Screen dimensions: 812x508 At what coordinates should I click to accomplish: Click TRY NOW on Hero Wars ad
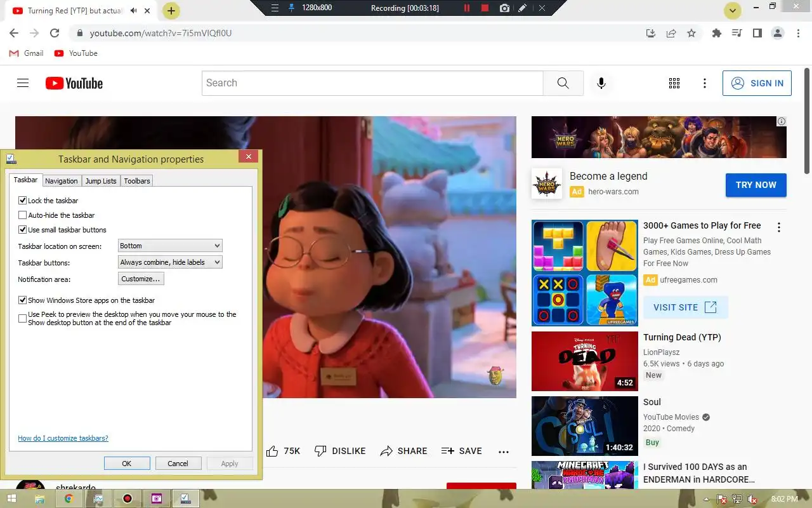tap(756, 185)
